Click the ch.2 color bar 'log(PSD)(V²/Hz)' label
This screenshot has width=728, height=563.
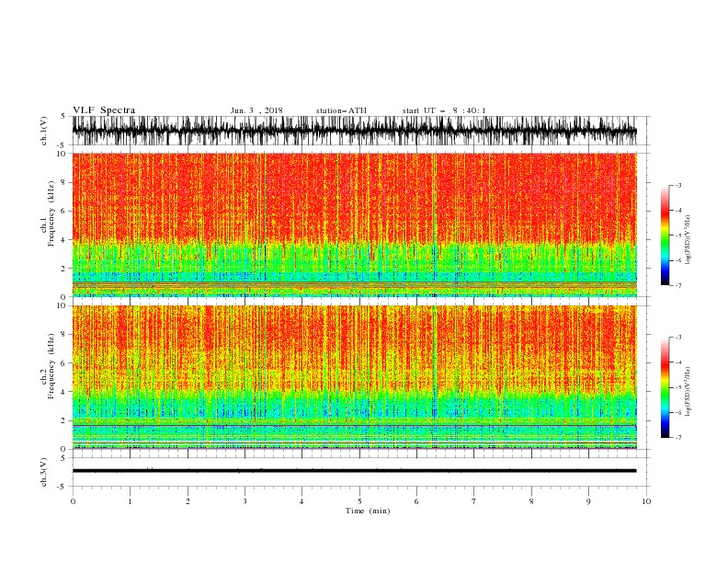pyautogui.click(x=688, y=392)
